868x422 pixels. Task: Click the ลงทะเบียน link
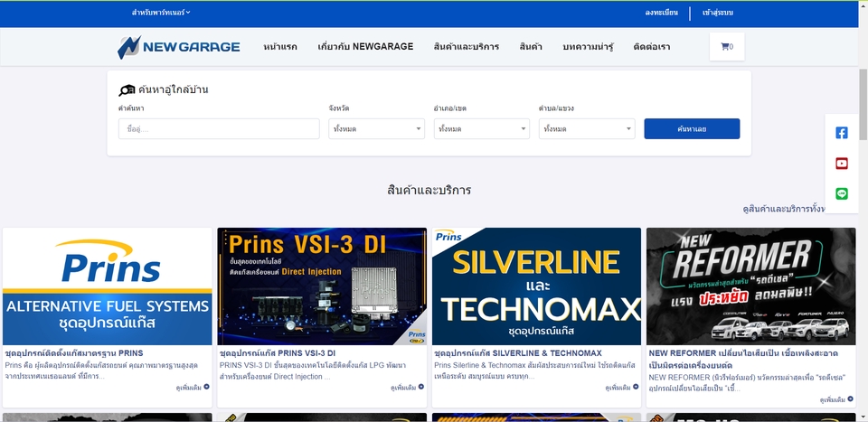[x=661, y=12]
